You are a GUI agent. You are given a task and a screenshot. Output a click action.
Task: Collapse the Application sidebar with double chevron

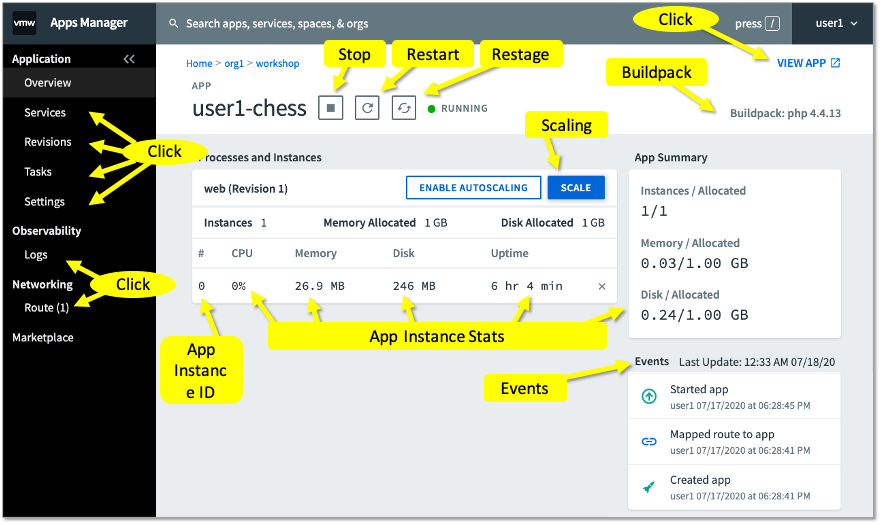[129, 59]
